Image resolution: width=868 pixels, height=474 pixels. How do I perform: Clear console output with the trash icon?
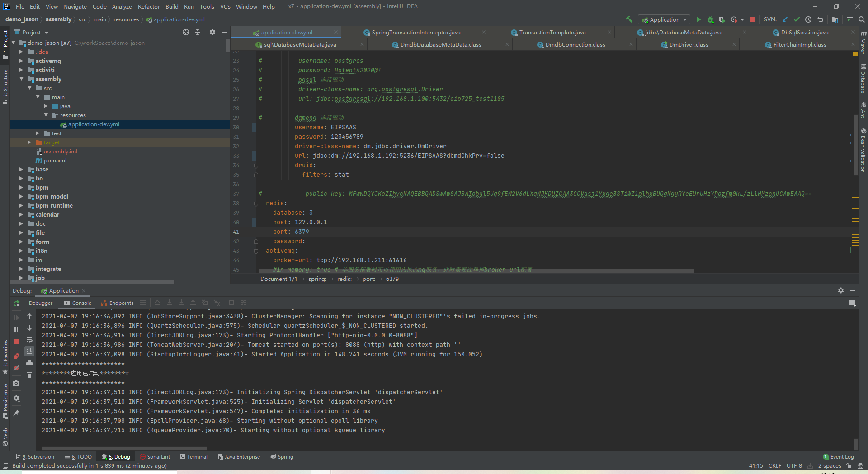point(29,375)
